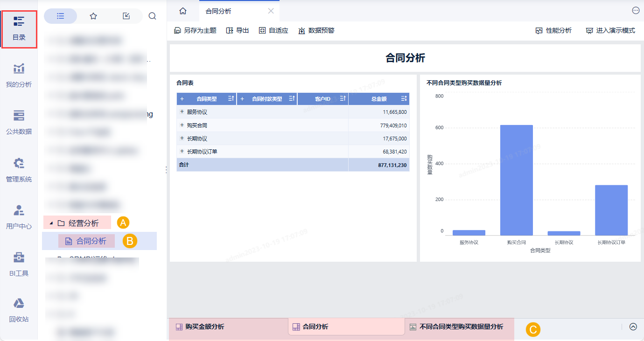Expand the 长期协议订单 table row

click(x=182, y=151)
